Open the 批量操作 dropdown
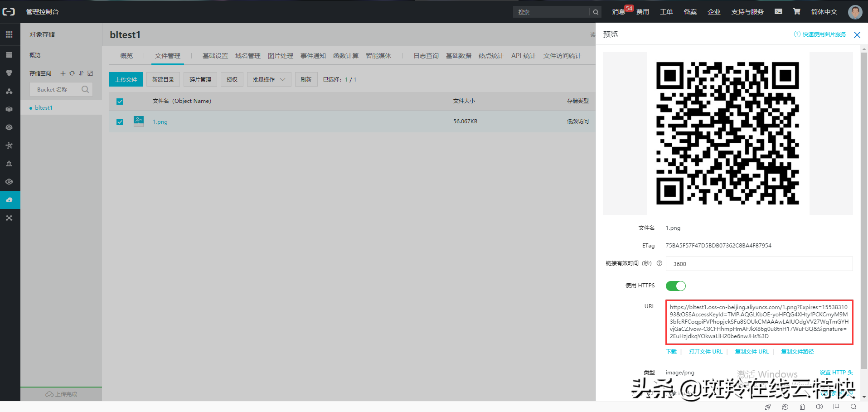 click(x=269, y=79)
